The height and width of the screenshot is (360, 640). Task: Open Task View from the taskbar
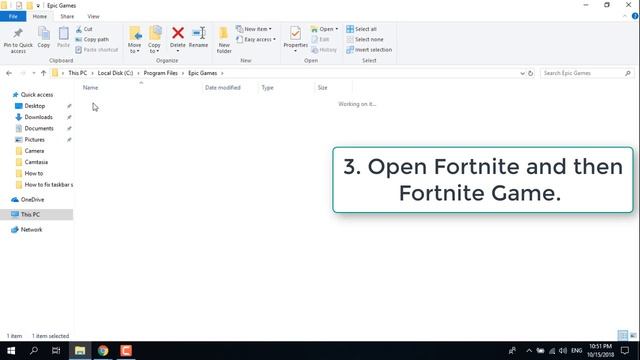[x=56, y=351]
